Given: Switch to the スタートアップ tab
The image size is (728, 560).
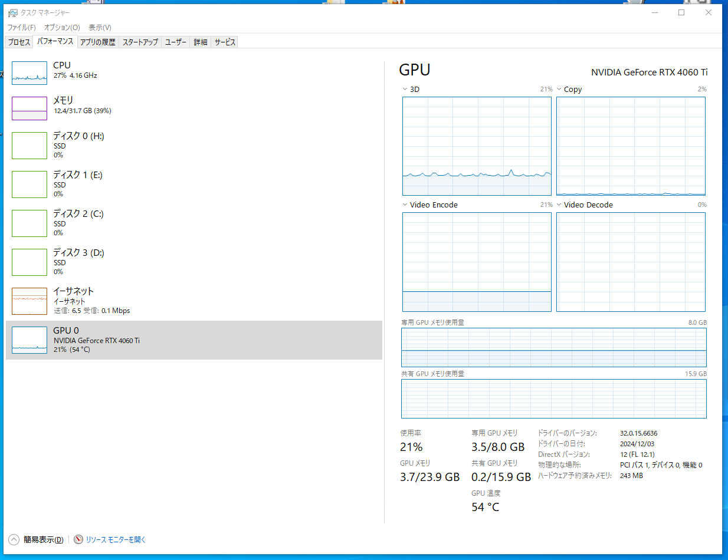Looking at the screenshot, I should [140, 42].
